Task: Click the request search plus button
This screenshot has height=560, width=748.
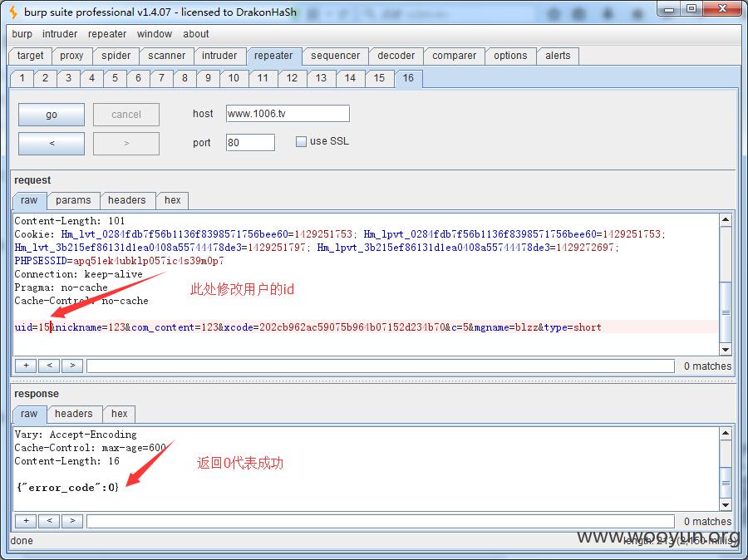Action: point(26,366)
